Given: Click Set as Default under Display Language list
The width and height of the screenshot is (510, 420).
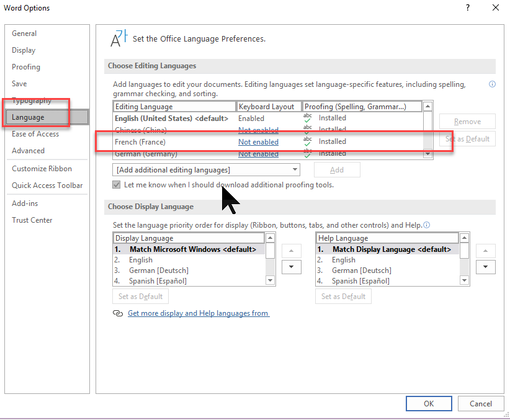Looking at the screenshot, I should pos(140,297).
